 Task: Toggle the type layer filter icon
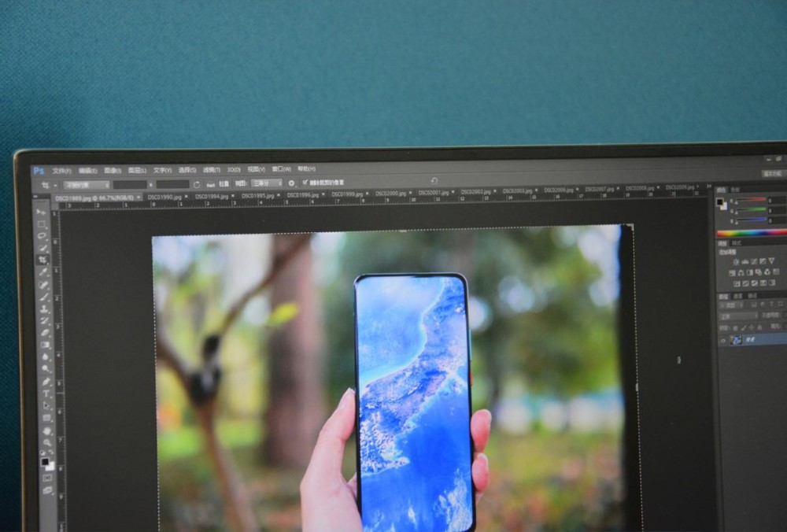(x=771, y=304)
